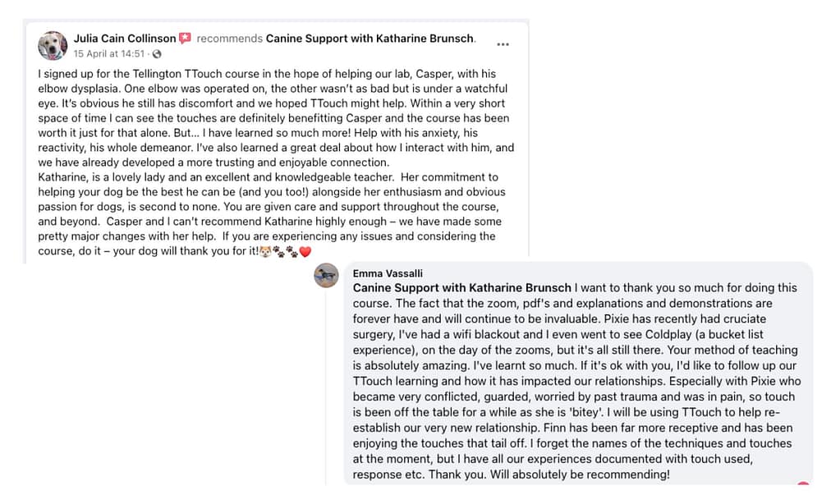
Task: Click the dog face emoji in the review
Action: click(x=265, y=251)
